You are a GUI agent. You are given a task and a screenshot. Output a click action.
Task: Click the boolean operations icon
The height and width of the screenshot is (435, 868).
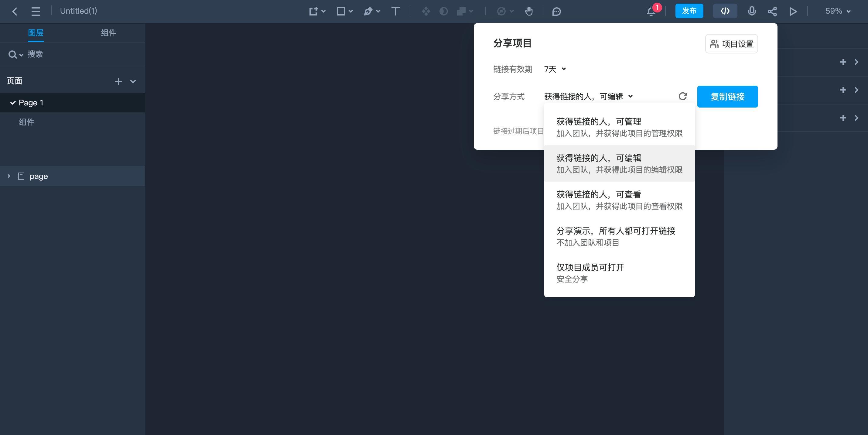click(461, 12)
